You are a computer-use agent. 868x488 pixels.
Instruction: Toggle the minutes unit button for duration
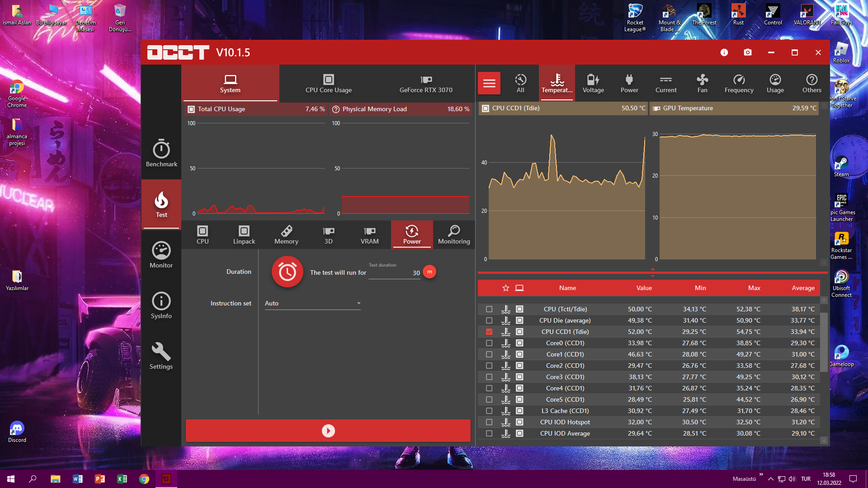point(429,272)
